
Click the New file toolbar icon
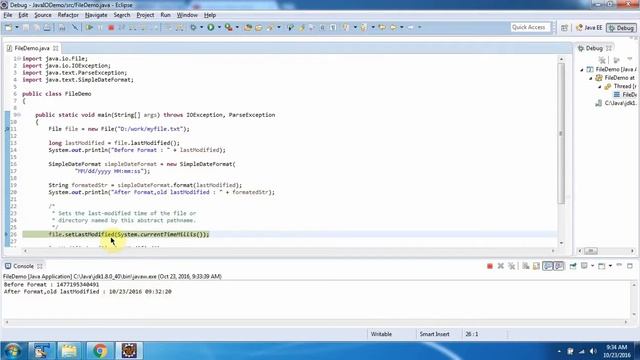[8, 27]
